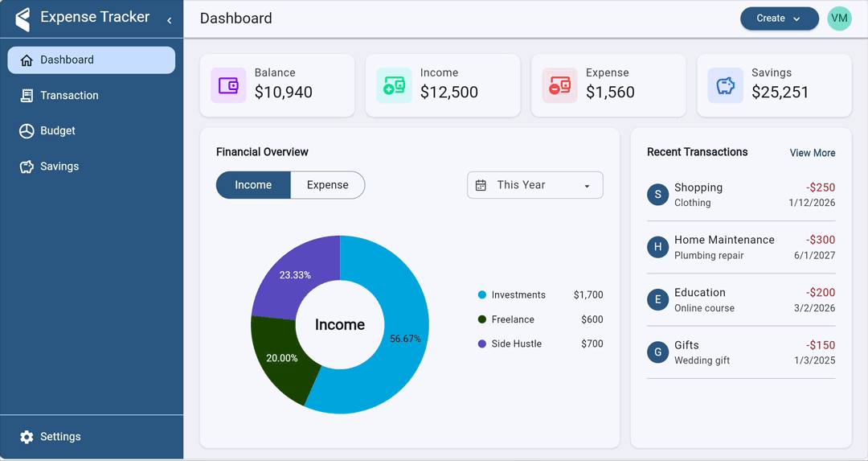Click the purple 23.33% donut segment
The height and width of the screenshot is (461, 868).
click(295, 275)
